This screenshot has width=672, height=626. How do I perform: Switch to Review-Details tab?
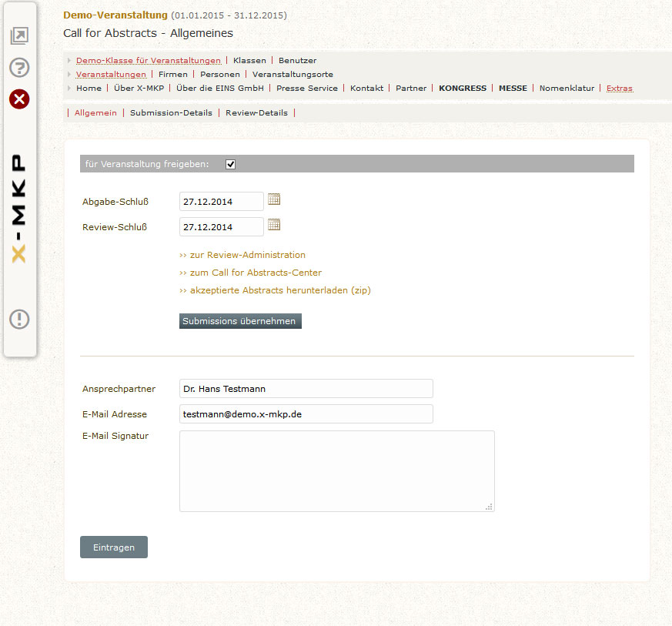coord(256,112)
